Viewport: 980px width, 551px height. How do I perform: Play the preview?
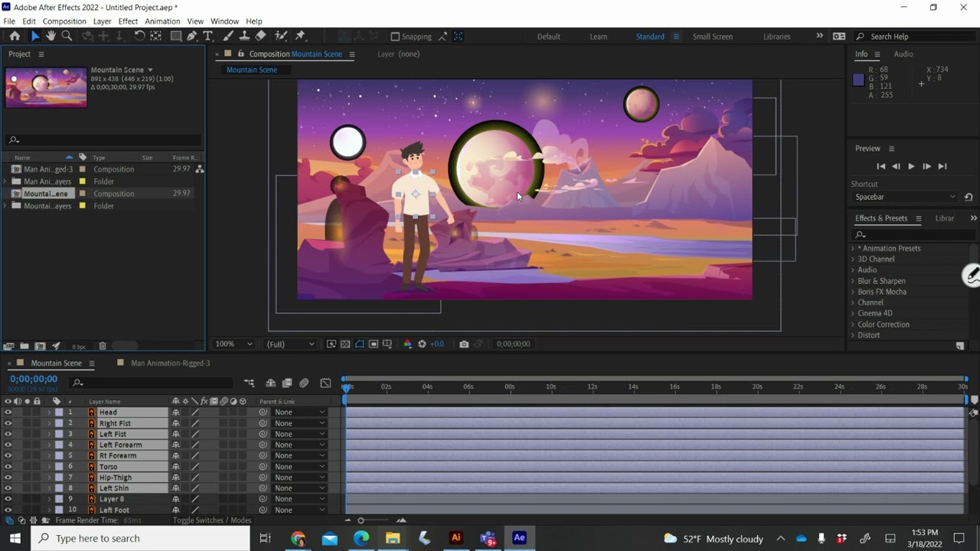point(911,166)
